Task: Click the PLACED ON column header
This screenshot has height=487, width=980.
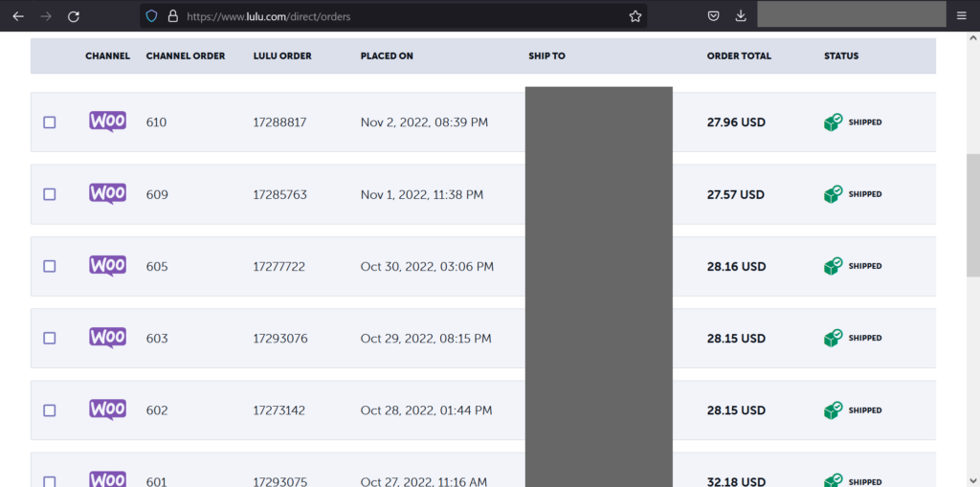Action: [387, 55]
